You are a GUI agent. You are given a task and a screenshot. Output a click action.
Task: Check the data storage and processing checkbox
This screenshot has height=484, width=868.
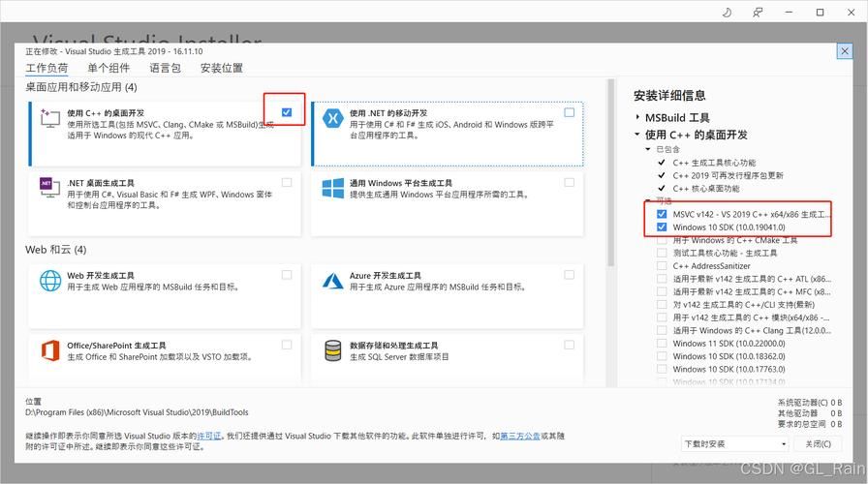569,345
